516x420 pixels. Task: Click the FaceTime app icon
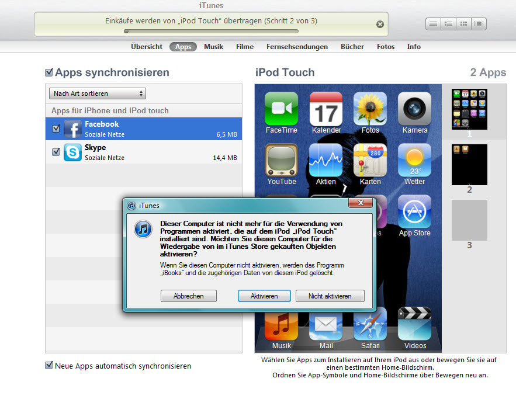coord(281,109)
